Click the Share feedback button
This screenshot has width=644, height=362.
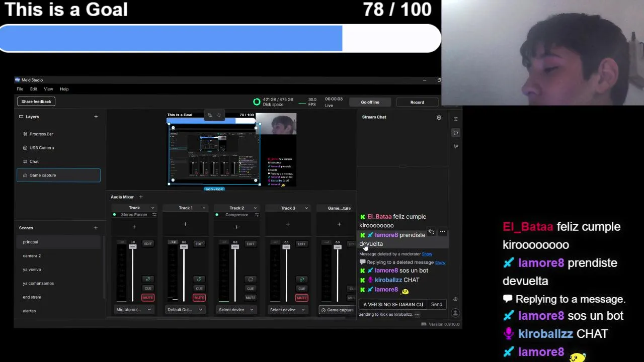(36, 102)
